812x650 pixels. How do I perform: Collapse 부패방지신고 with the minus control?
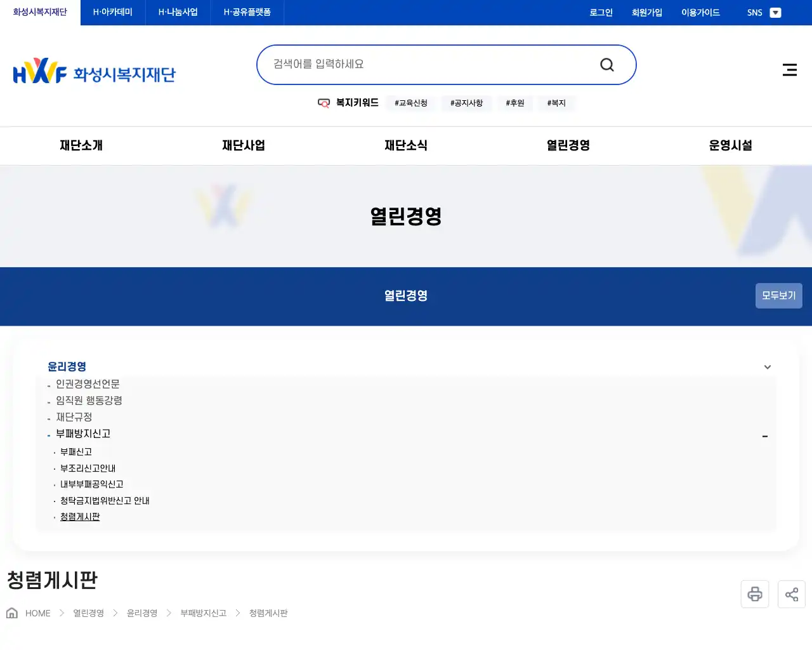pyautogui.click(x=765, y=436)
